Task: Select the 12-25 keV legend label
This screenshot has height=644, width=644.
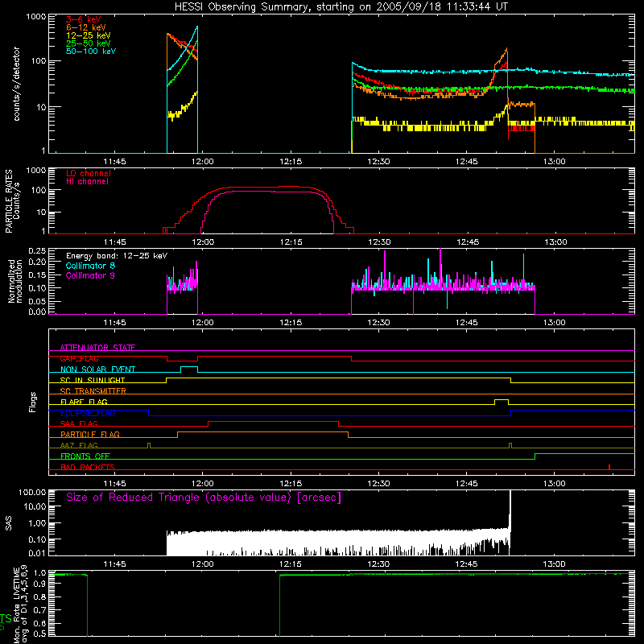Action: (89, 35)
